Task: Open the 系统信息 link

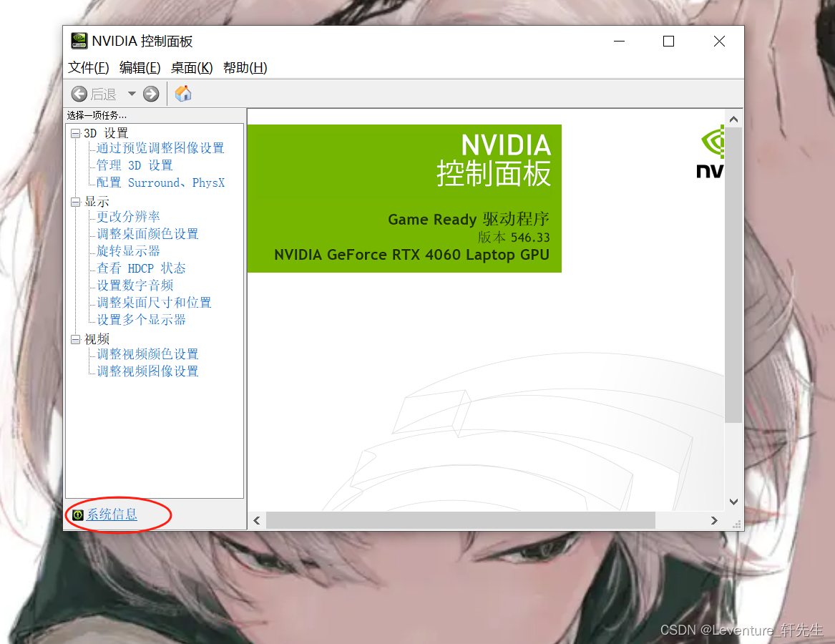Action: pos(112,514)
